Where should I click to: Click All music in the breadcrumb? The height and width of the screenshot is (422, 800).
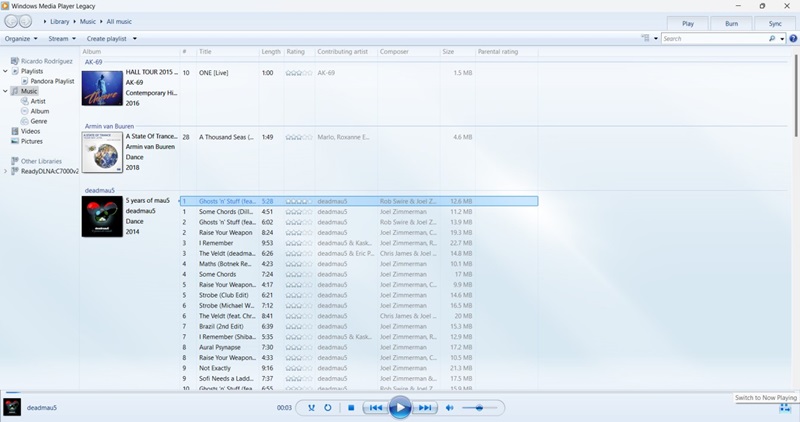pos(119,21)
